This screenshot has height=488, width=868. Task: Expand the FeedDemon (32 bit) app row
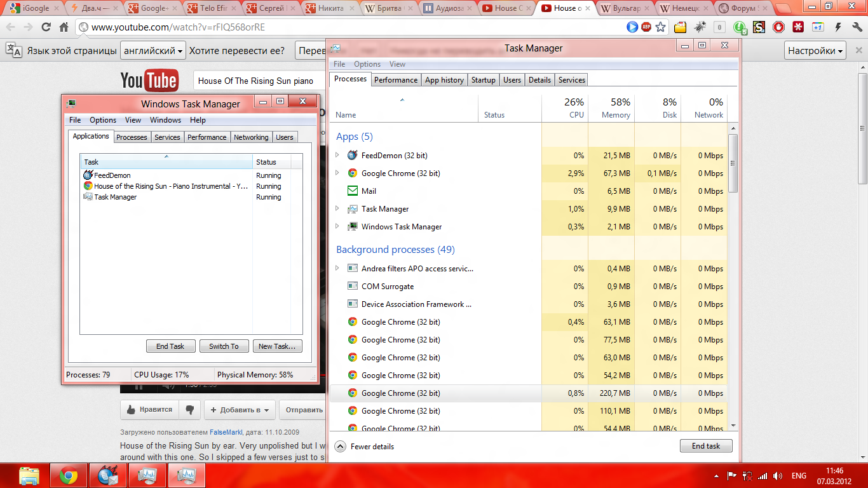(x=337, y=155)
